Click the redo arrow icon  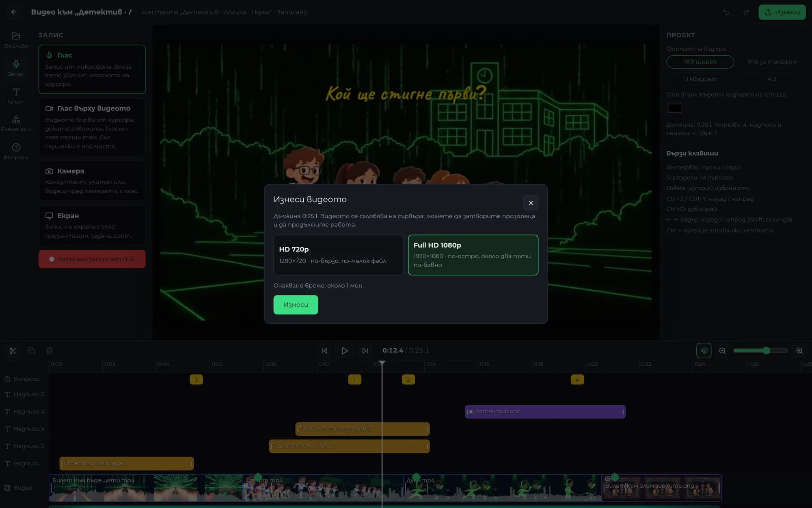tap(746, 12)
